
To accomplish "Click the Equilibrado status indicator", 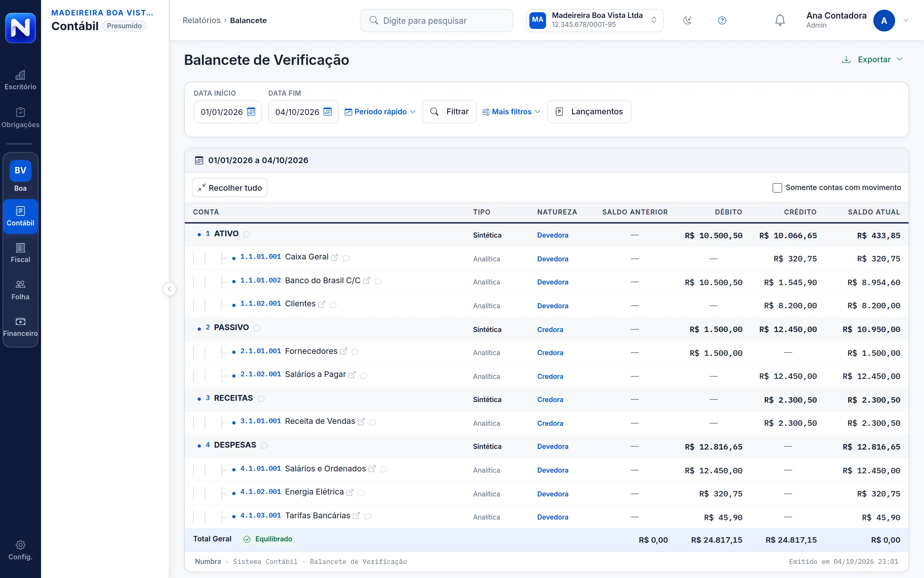I will [x=268, y=539].
